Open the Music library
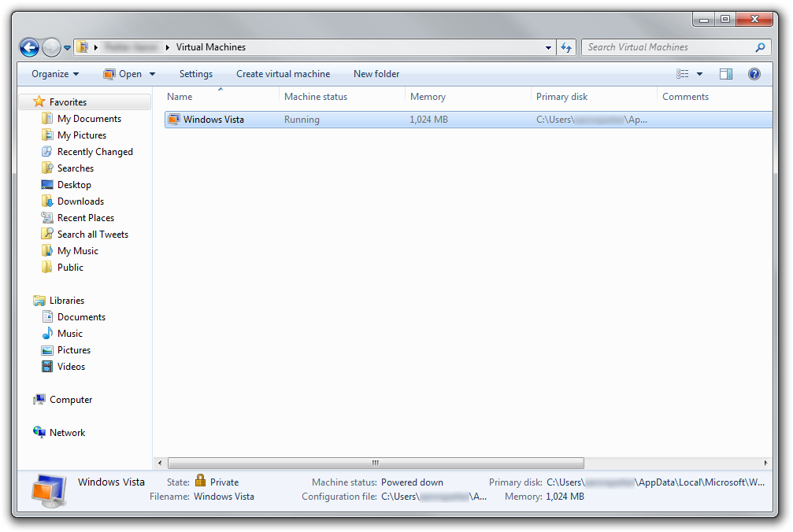The height and width of the screenshot is (532, 793). pos(70,334)
